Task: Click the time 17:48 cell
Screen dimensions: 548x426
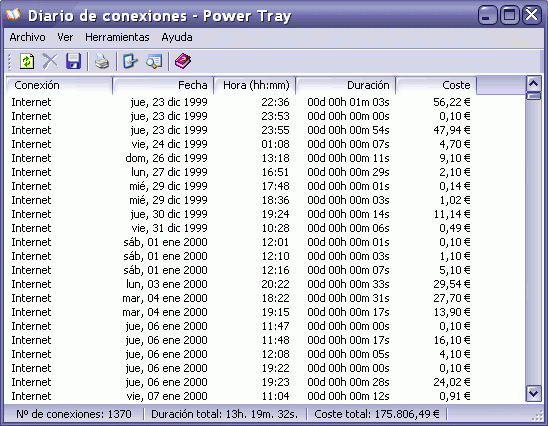Action: [276, 186]
